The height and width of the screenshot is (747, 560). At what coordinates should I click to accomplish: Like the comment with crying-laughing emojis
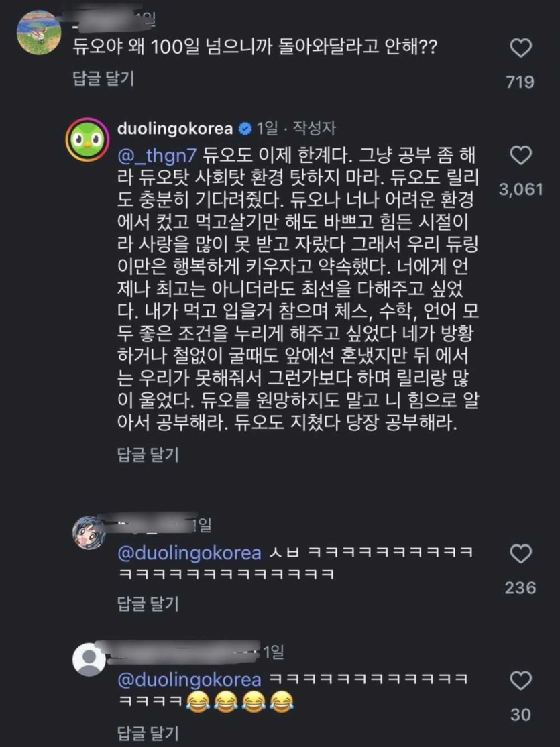(x=521, y=681)
